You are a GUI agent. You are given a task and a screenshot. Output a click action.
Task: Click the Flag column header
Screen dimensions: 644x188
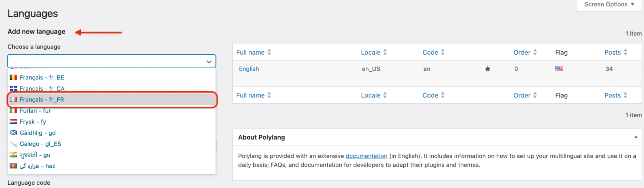[x=561, y=52]
